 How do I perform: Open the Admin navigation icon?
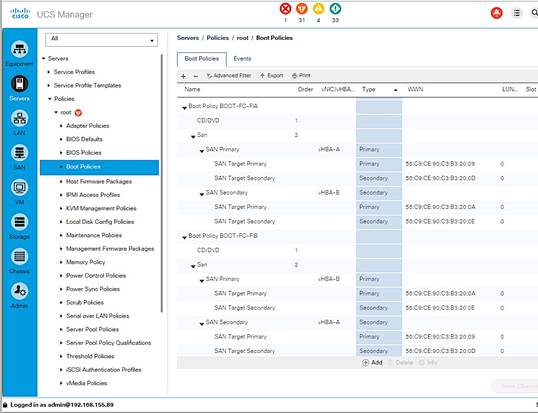(x=20, y=291)
